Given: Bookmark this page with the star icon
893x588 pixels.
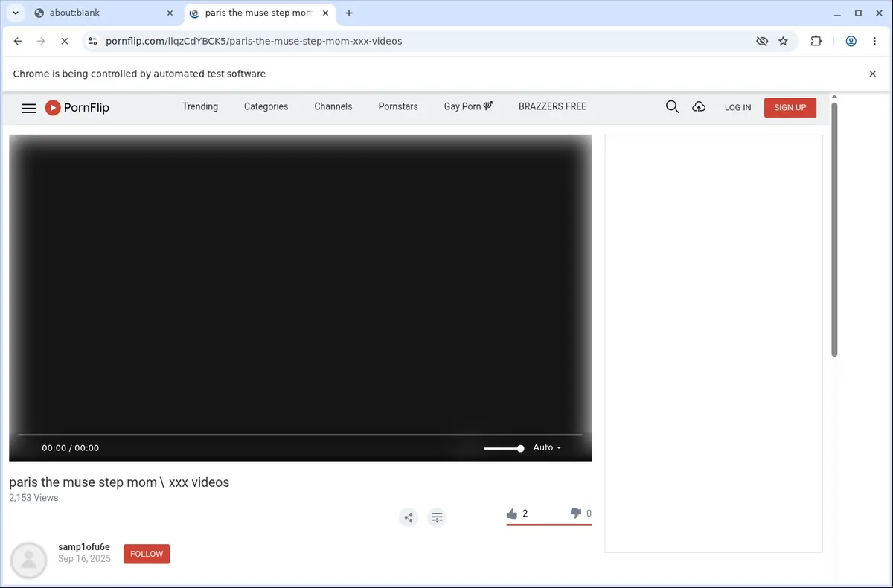Looking at the screenshot, I should click(784, 42).
